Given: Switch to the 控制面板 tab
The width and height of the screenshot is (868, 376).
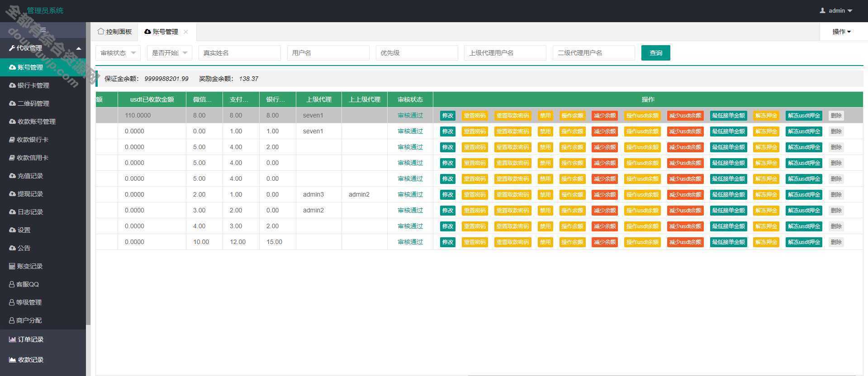Looking at the screenshot, I should pos(114,32).
